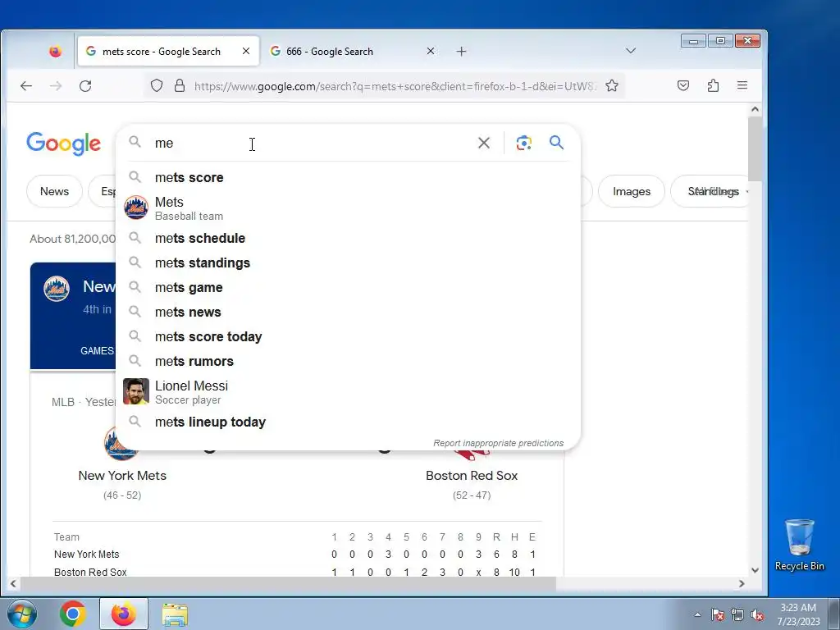Open the Firefox hamburger application menu
Screen dimensions: 840x630
(742, 85)
